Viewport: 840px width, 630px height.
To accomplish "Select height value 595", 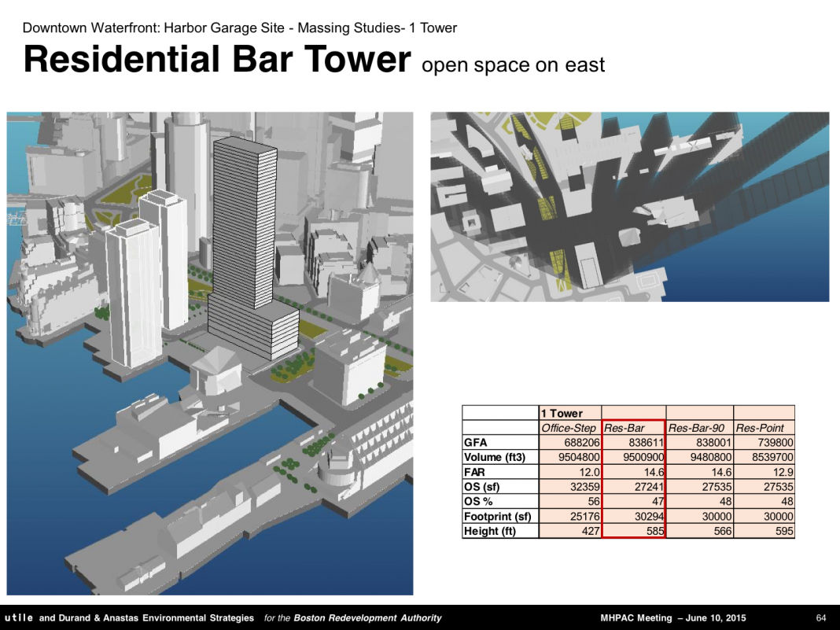I will 784,531.
